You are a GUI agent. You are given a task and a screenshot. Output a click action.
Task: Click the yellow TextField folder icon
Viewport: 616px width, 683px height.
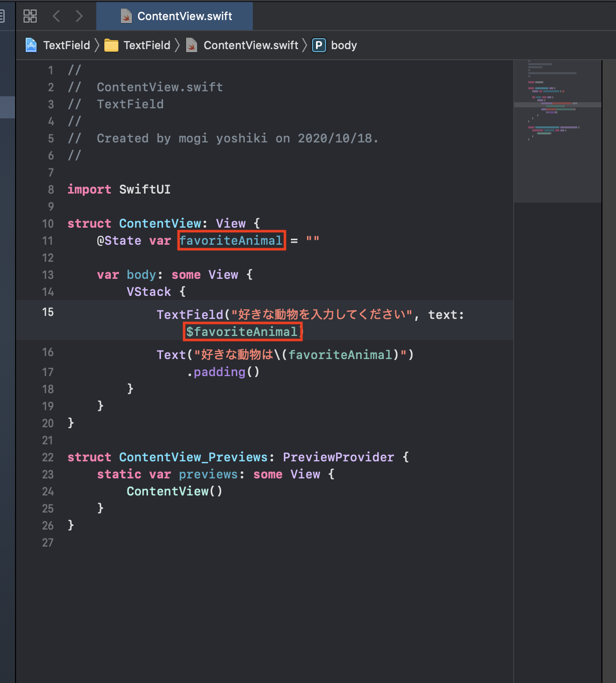click(x=111, y=46)
